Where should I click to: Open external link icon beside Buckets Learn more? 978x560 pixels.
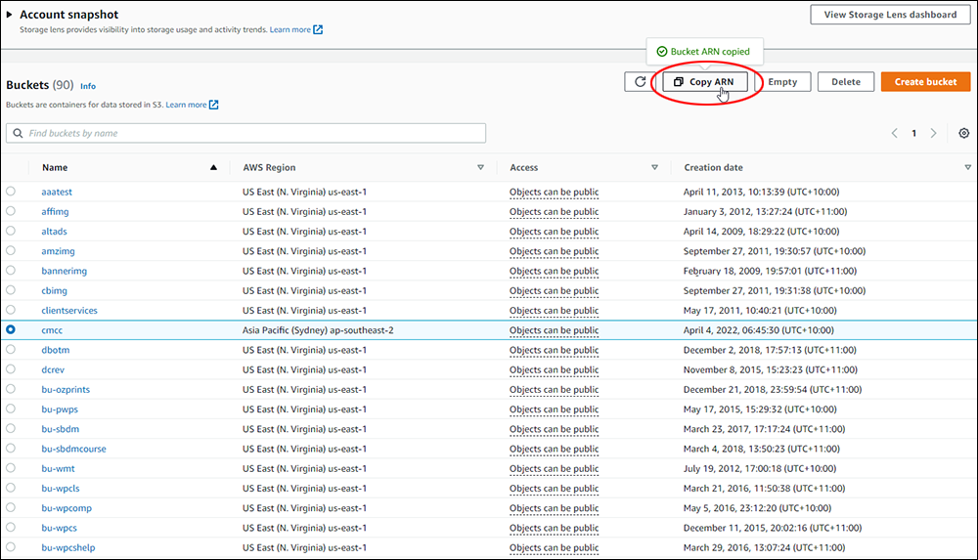214,105
